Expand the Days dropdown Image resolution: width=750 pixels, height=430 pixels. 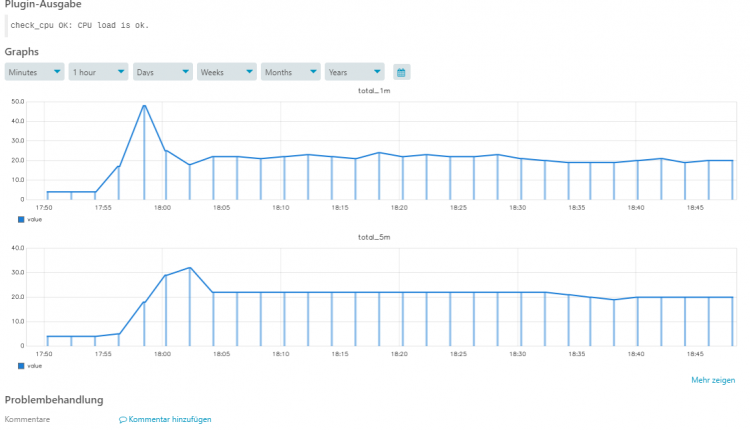click(163, 72)
